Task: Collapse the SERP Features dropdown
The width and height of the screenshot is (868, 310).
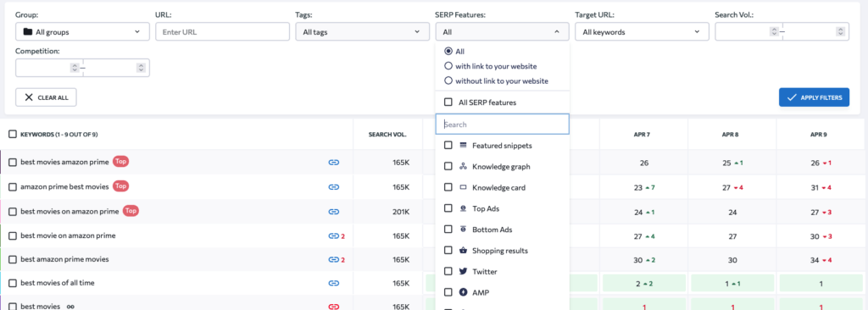Action: tap(502, 31)
